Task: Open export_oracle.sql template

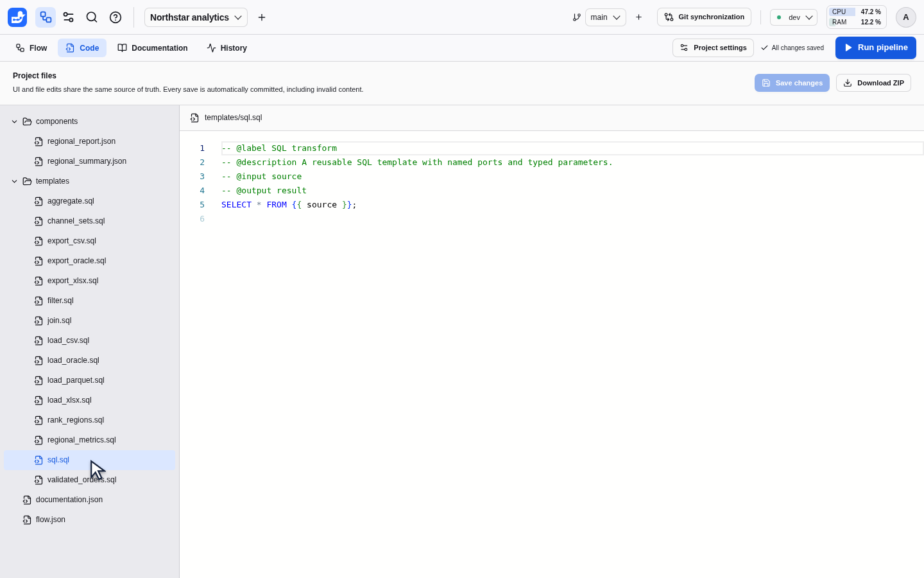Action: [x=90, y=261]
